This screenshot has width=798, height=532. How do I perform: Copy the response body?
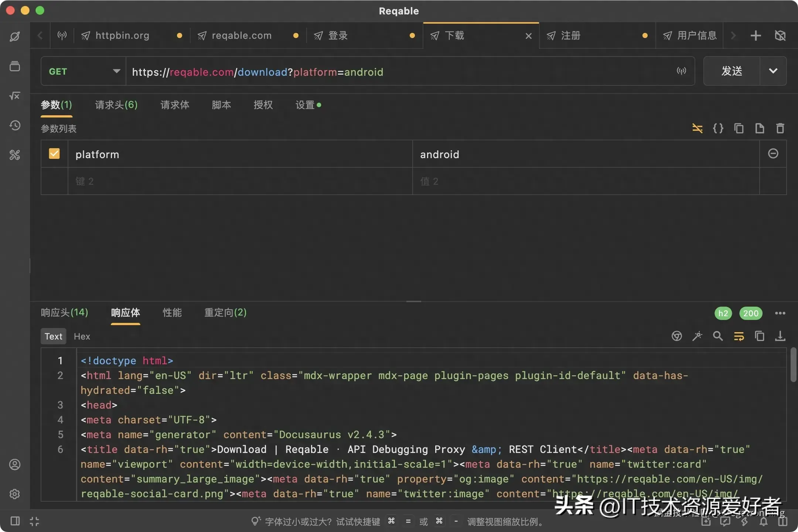pos(760,336)
